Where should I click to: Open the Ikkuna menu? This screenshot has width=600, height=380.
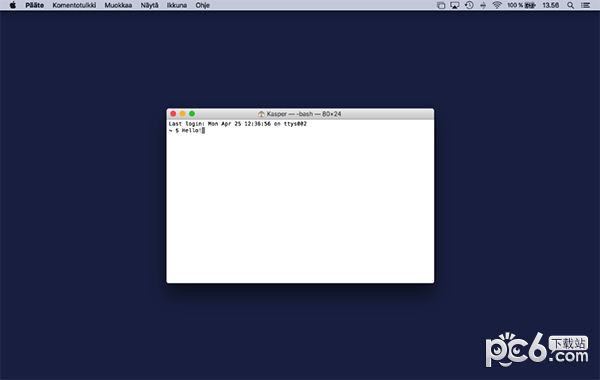[x=177, y=5]
